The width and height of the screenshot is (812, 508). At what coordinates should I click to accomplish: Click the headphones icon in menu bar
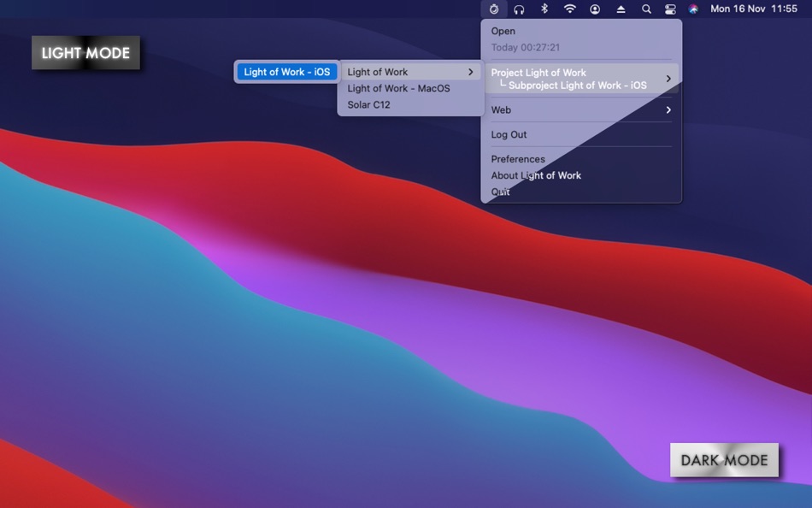pos(519,9)
